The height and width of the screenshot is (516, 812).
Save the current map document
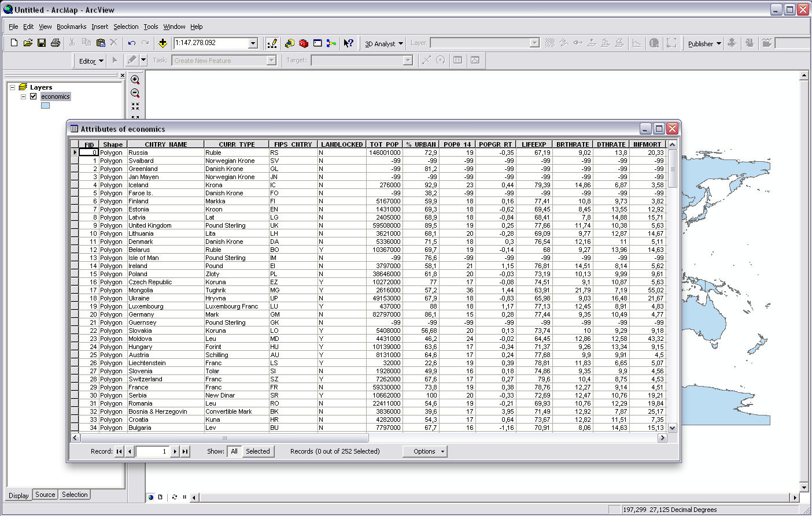(x=42, y=43)
